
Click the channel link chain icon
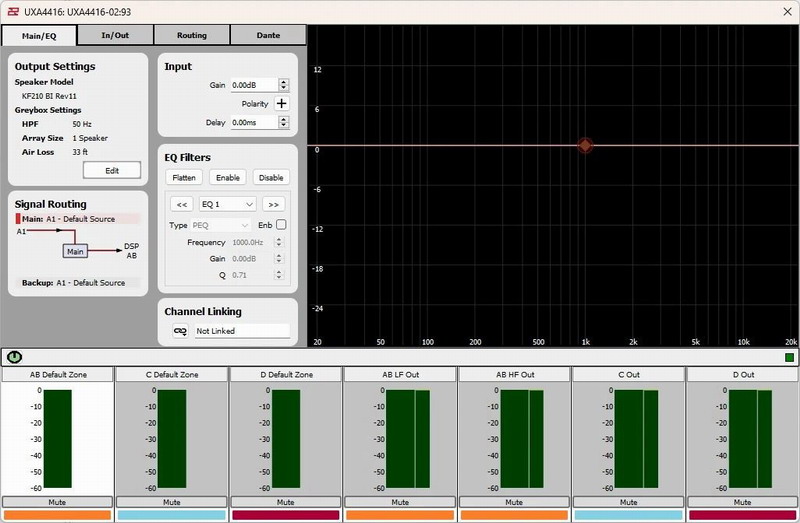pyautogui.click(x=180, y=331)
